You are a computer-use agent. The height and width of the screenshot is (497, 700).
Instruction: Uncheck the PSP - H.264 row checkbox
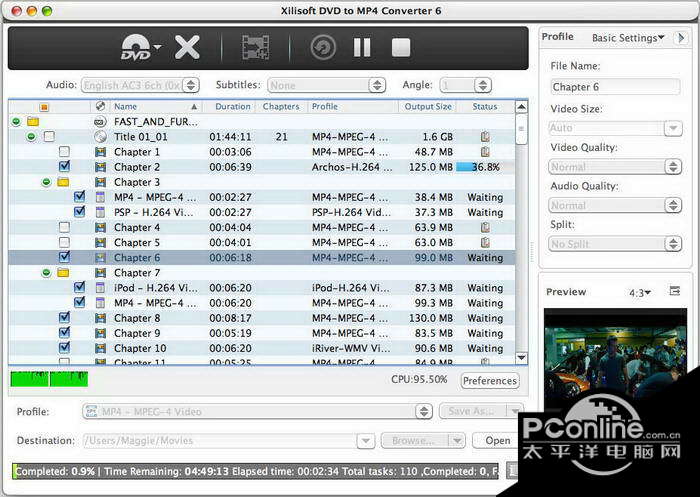79,212
